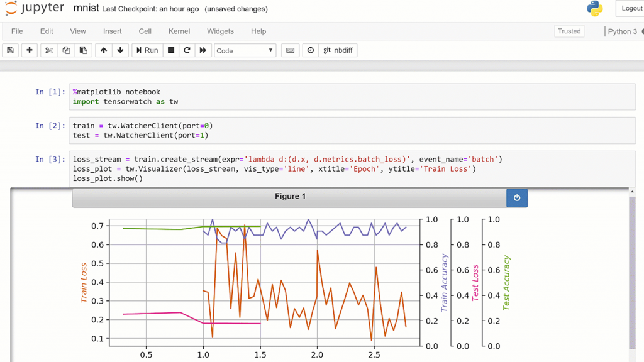Restart the kernel circular arrow icon

pos(187,50)
